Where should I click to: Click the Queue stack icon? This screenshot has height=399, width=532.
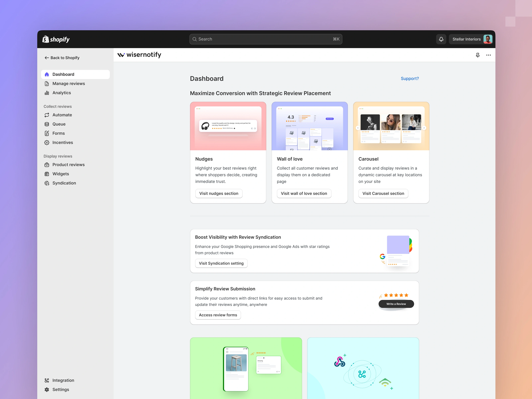[47, 124]
